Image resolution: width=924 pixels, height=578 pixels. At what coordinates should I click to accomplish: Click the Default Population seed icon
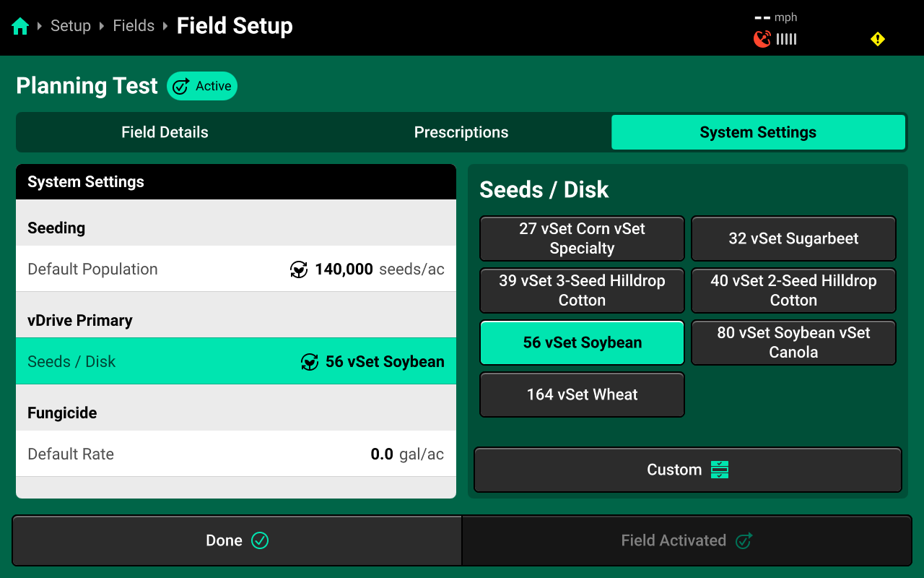pos(298,269)
